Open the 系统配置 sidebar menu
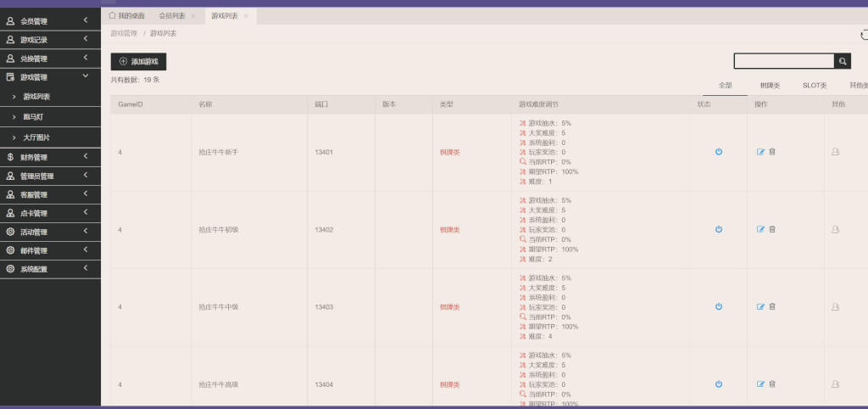 click(50, 269)
